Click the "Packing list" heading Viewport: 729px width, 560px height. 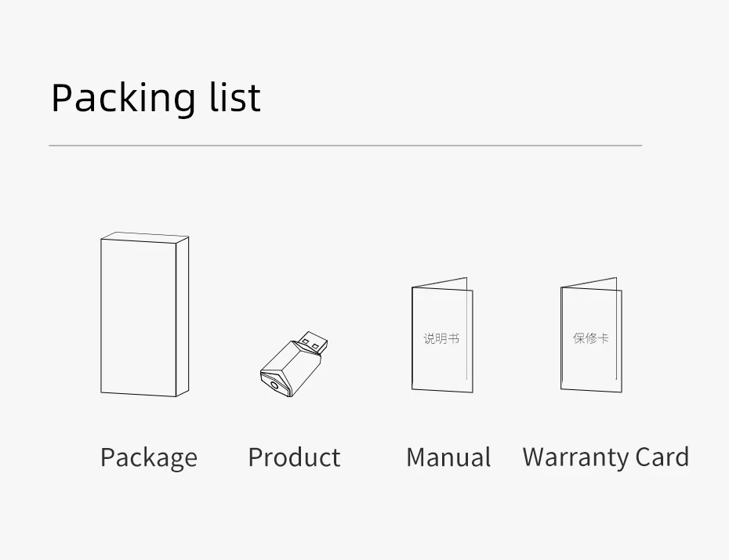[x=155, y=98]
